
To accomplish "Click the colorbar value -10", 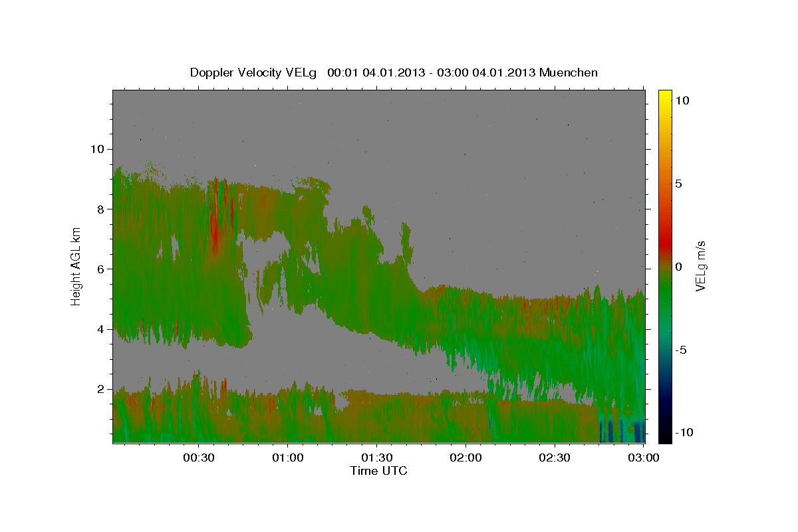I will [x=684, y=432].
